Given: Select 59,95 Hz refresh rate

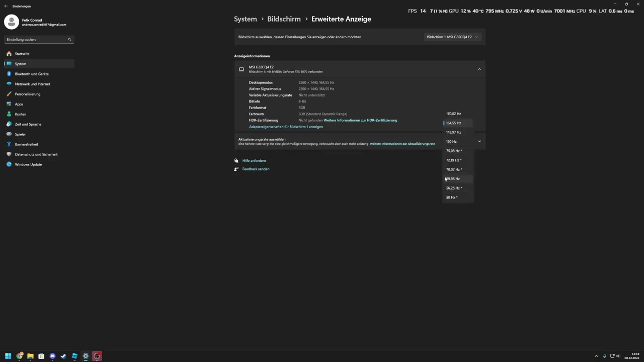Looking at the screenshot, I should point(458,179).
